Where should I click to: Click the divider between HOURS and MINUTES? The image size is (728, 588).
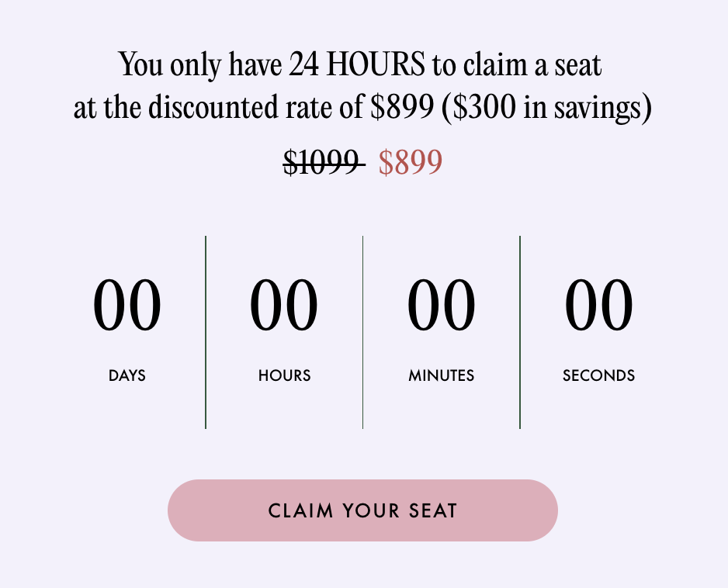pyautogui.click(x=362, y=331)
